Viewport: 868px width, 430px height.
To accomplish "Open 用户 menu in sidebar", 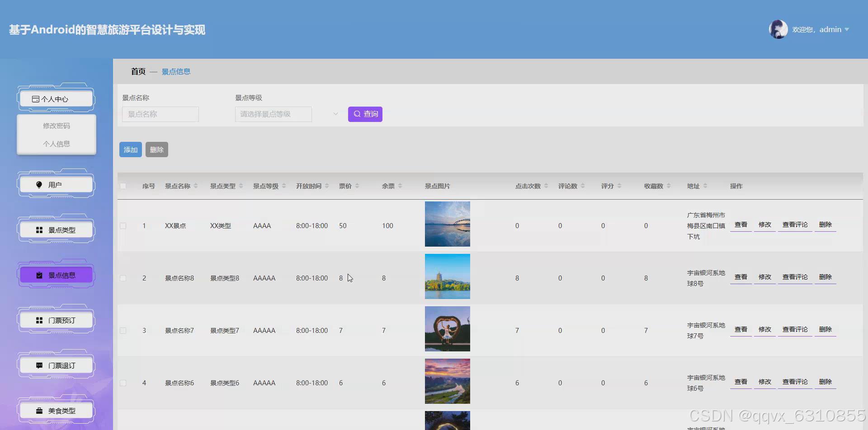I will point(56,185).
